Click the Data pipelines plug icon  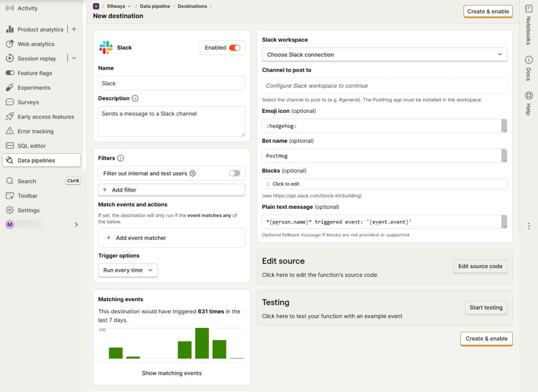click(x=10, y=161)
